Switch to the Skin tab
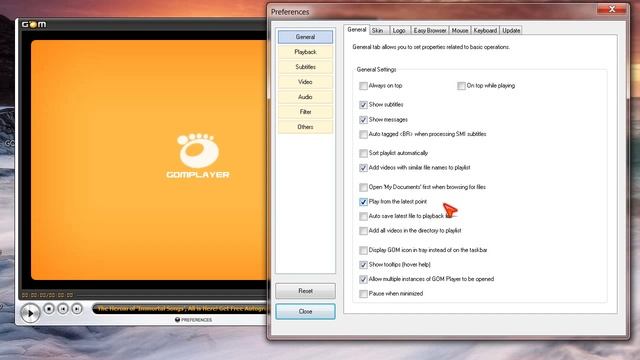 tap(378, 31)
